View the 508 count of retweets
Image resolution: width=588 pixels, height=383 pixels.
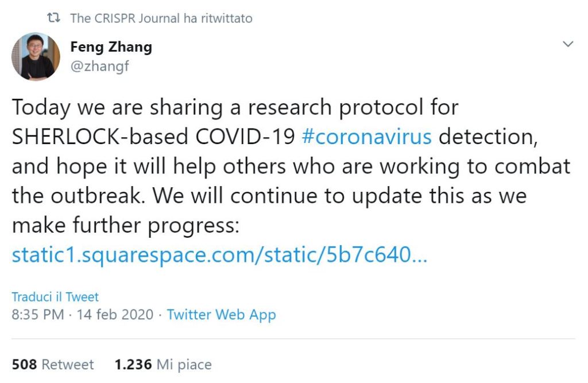(x=24, y=364)
